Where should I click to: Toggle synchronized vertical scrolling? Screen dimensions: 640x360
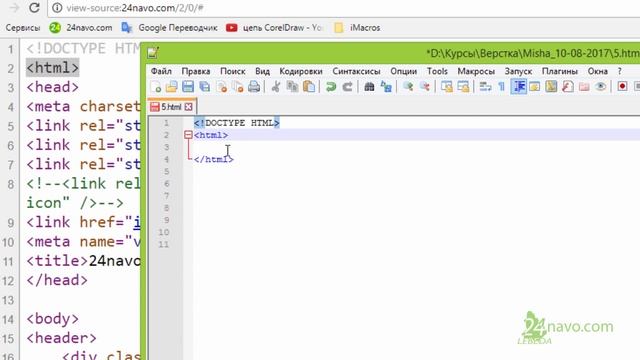point(447,87)
